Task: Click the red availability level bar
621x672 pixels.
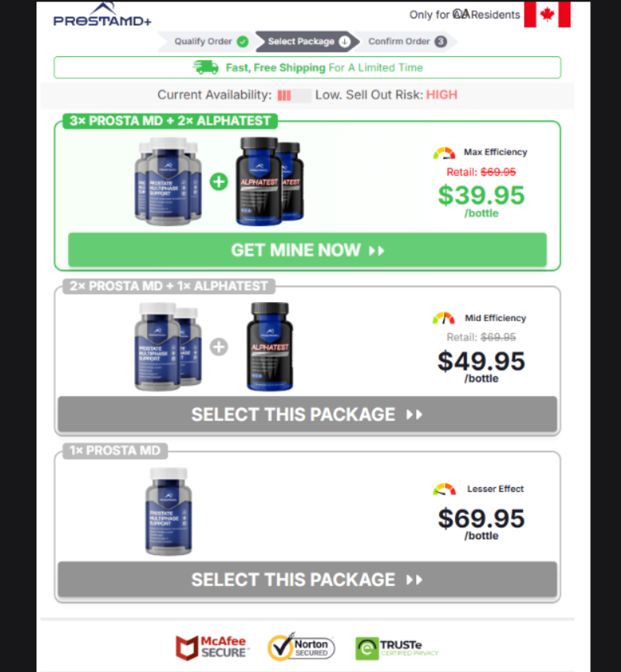Action: [x=284, y=95]
